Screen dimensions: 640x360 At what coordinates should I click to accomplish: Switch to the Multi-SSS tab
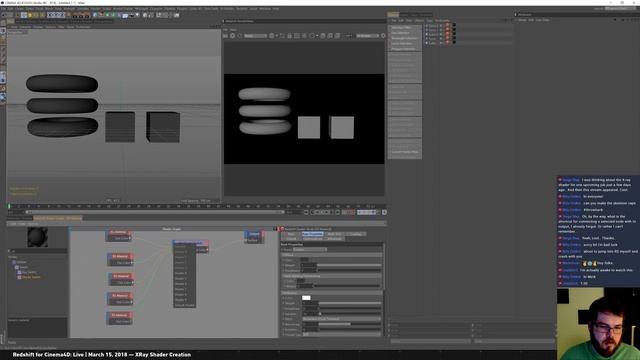[x=334, y=234]
